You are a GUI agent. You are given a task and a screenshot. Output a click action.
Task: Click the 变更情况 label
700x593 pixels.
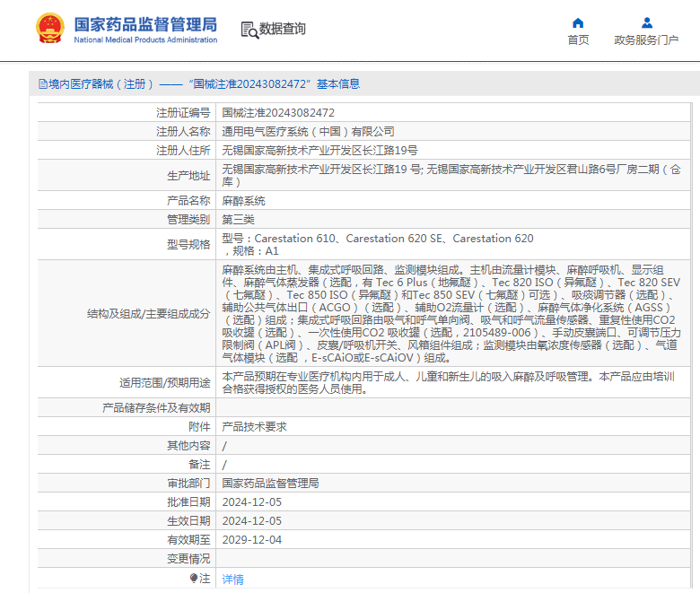(x=188, y=559)
